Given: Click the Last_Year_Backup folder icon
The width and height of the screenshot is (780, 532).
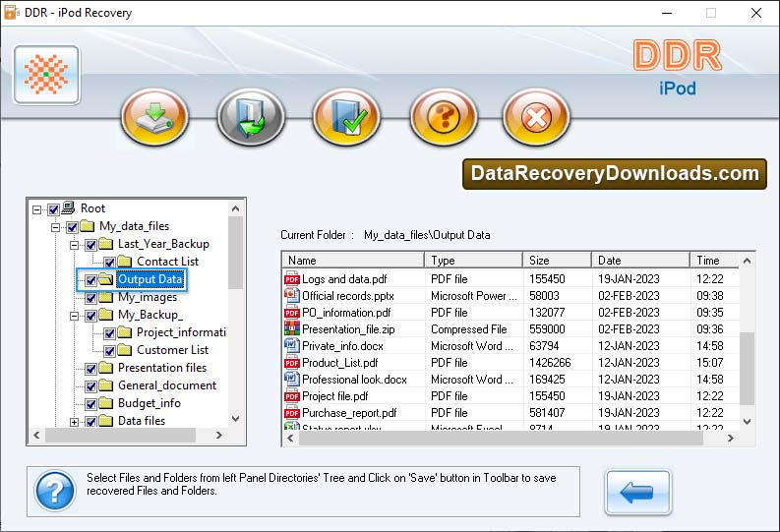Looking at the screenshot, I should click(105, 244).
